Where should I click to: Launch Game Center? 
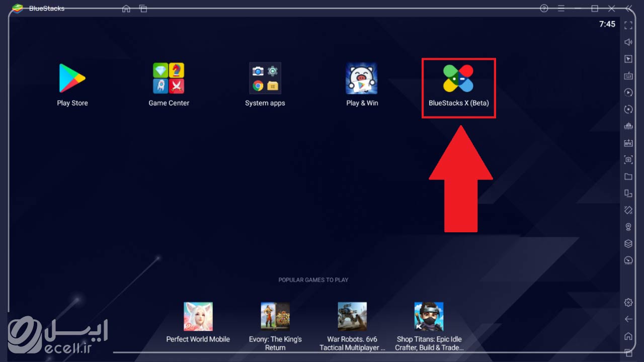[169, 79]
